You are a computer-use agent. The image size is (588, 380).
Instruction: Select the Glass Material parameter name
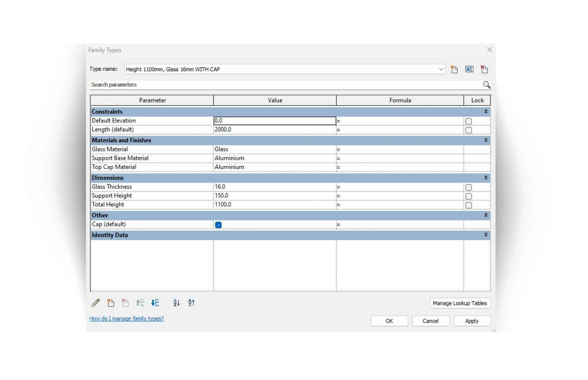point(110,149)
